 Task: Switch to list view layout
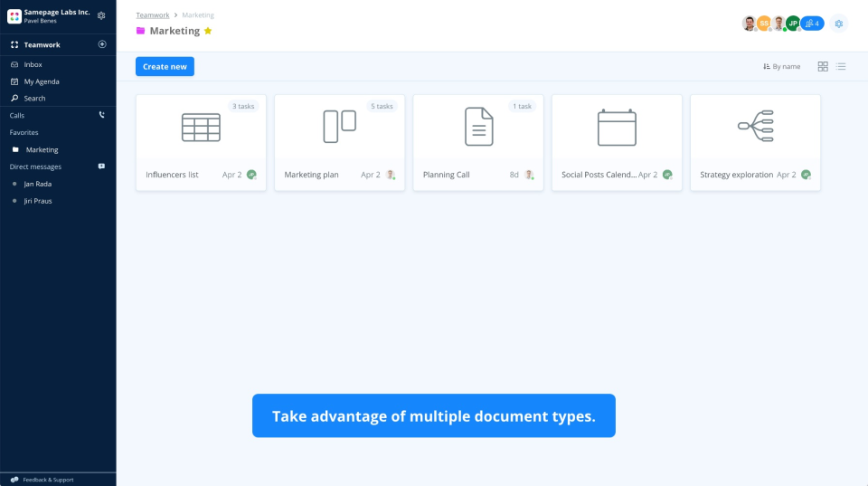[841, 66]
